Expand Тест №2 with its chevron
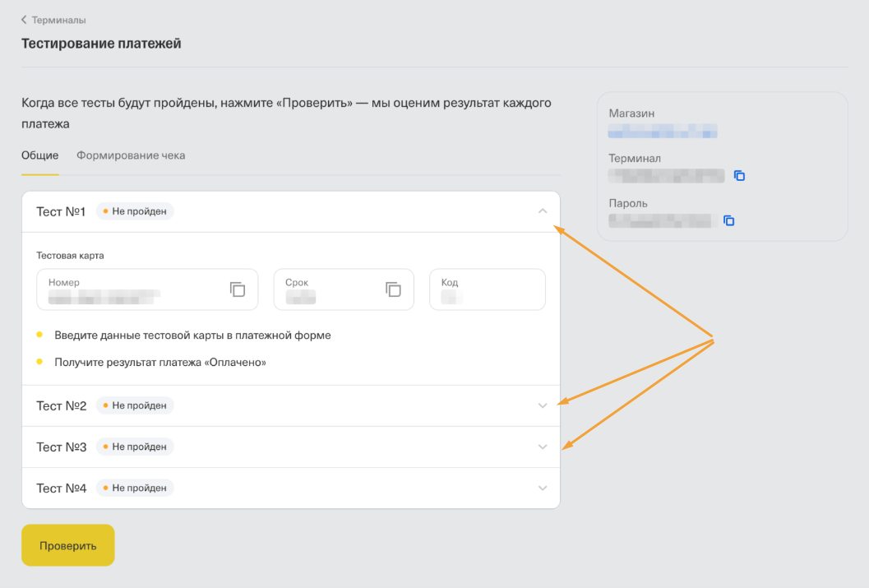The height and width of the screenshot is (588, 869). (542, 405)
